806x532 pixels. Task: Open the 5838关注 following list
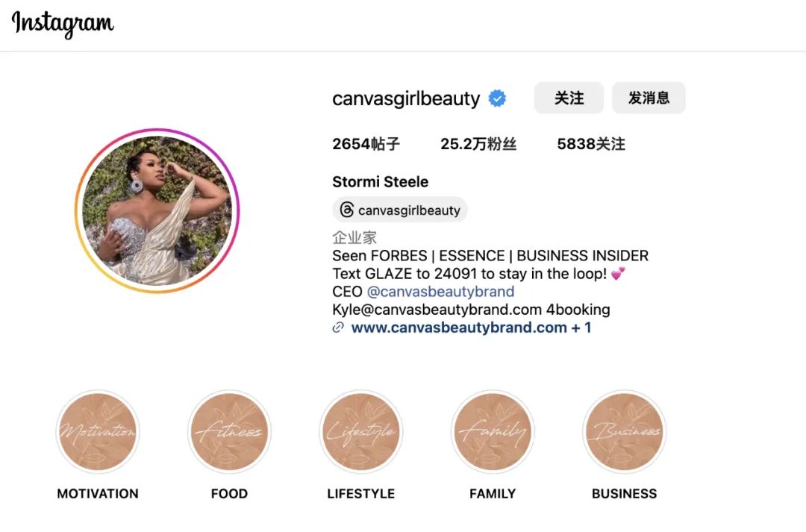(x=591, y=144)
